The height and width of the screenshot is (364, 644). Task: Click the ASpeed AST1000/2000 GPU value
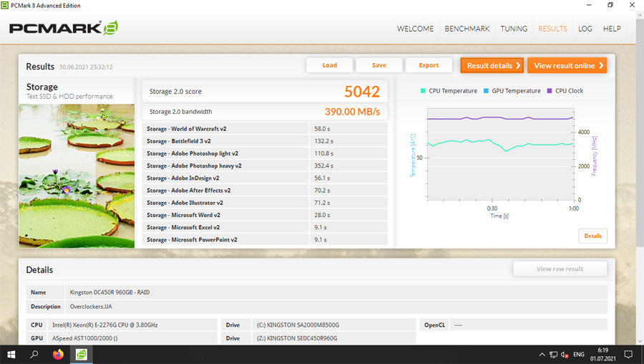(132, 338)
